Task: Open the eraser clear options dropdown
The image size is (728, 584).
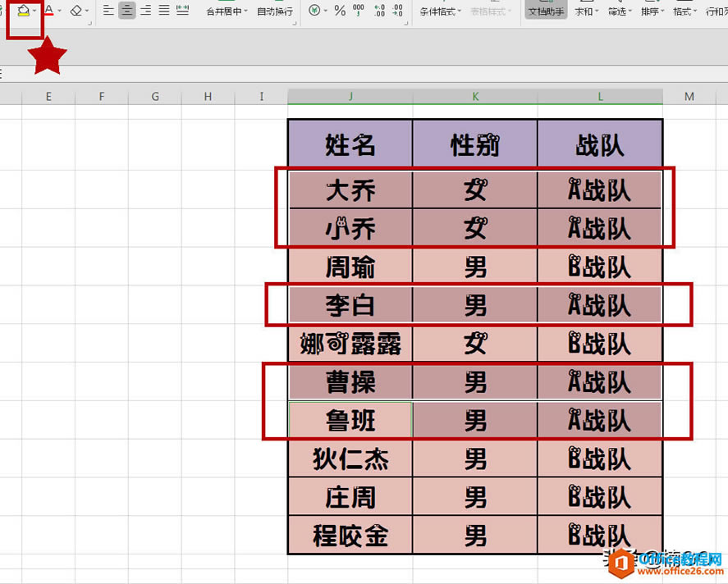Action: 87,11
